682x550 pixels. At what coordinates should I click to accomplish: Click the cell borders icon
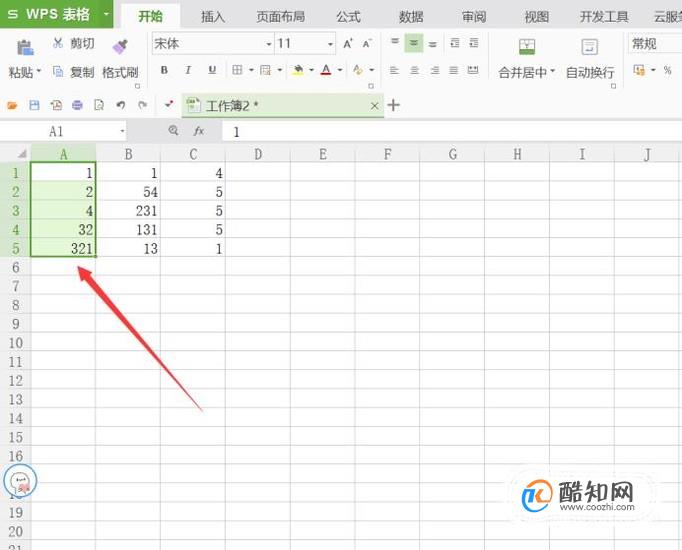click(237, 70)
